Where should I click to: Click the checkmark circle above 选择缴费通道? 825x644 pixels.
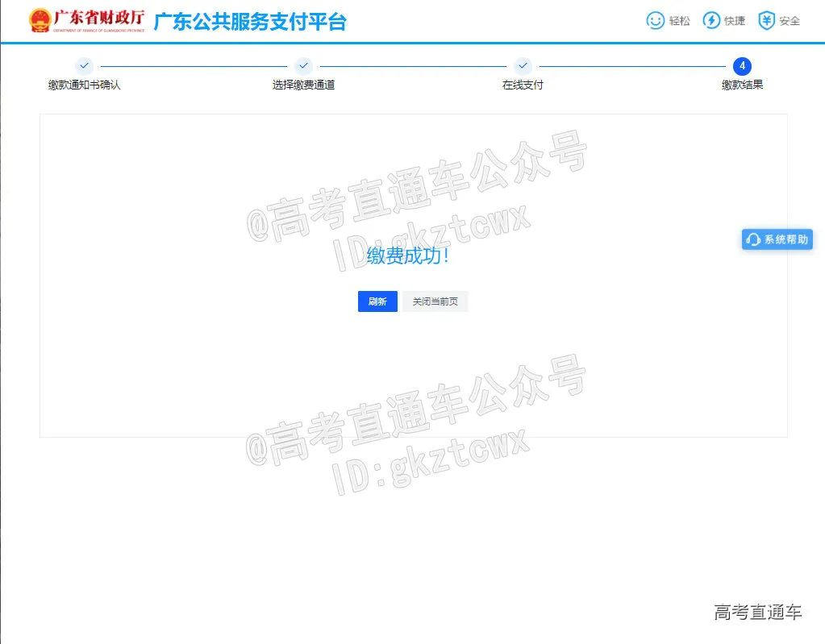pos(303,66)
